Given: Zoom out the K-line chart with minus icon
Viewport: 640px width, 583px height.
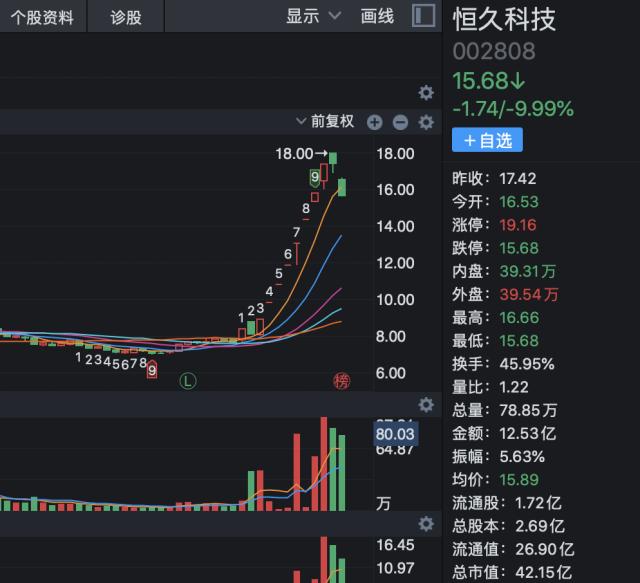Looking at the screenshot, I should click(x=400, y=122).
